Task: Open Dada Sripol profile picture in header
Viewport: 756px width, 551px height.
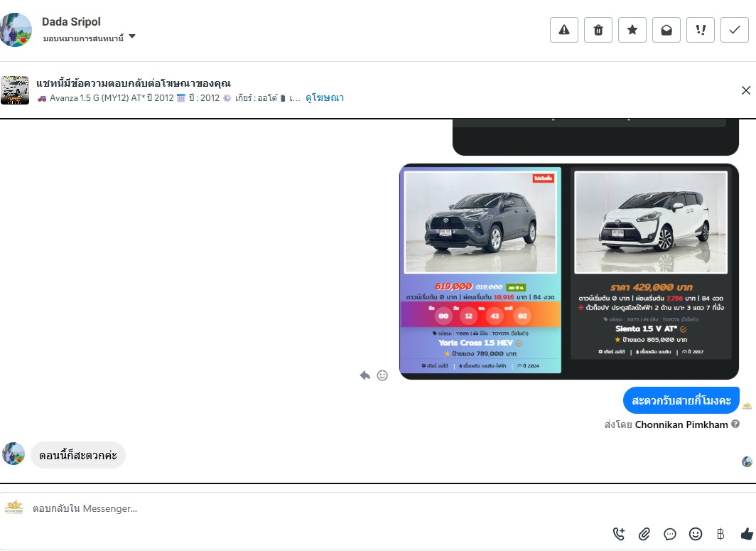Action: click(16, 30)
